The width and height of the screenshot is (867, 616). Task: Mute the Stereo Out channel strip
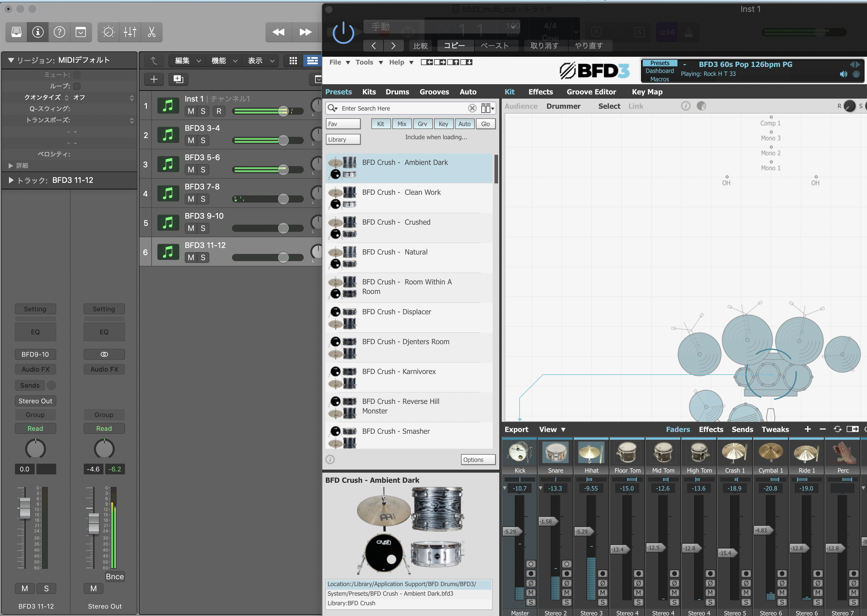pyautogui.click(x=93, y=588)
